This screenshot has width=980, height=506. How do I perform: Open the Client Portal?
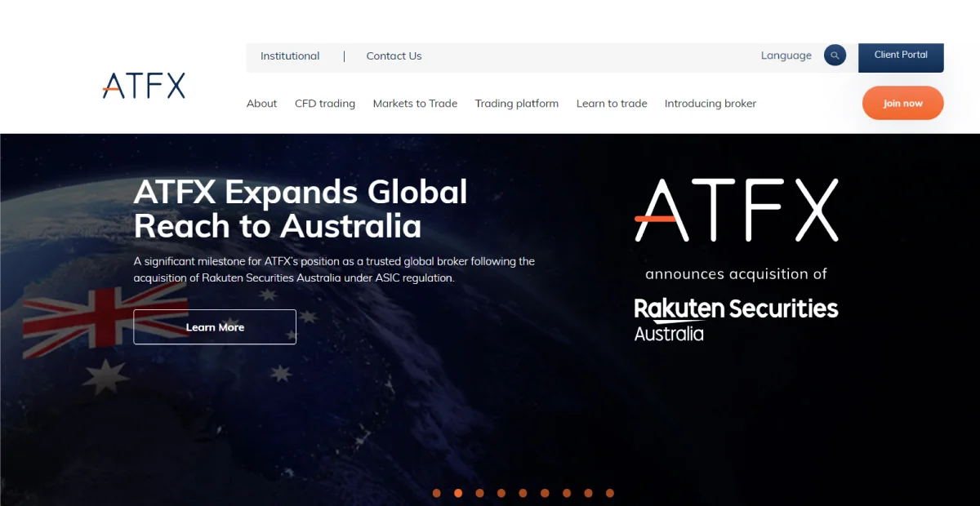pos(901,55)
